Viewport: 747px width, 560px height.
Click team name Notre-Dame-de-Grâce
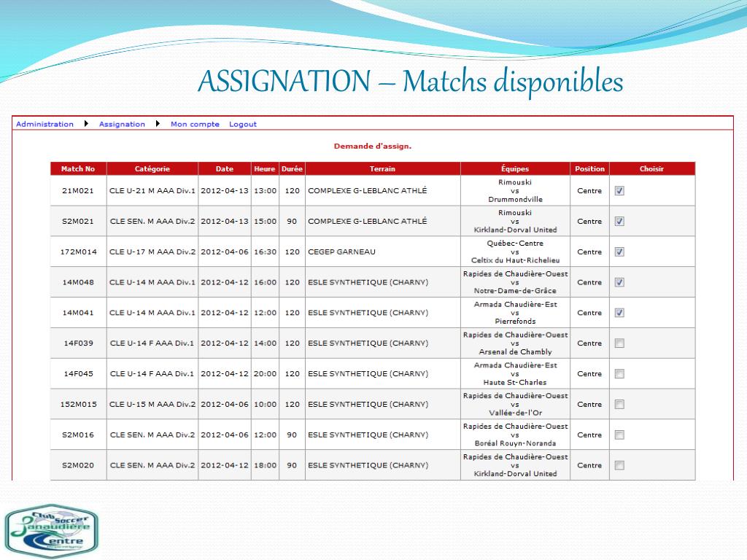click(x=515, y=291)
